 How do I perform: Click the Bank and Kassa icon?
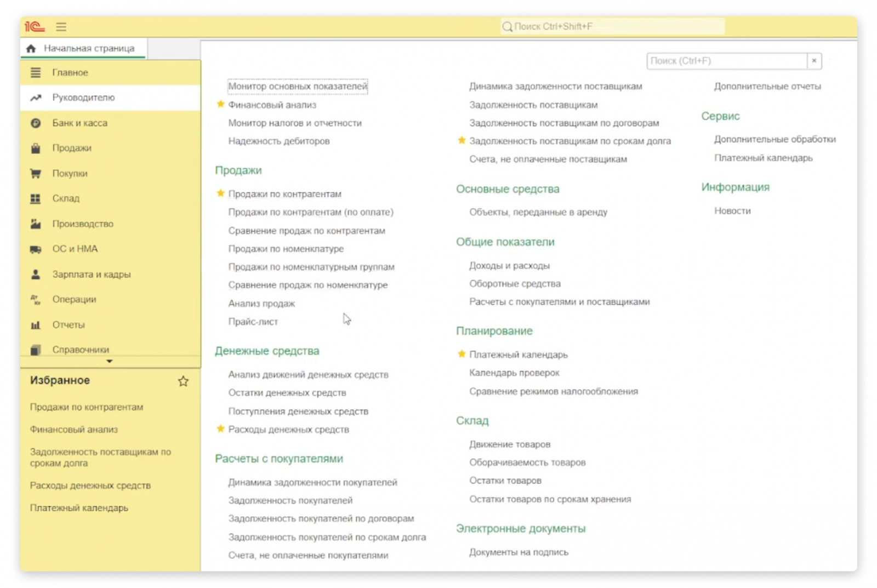[36, 123]
